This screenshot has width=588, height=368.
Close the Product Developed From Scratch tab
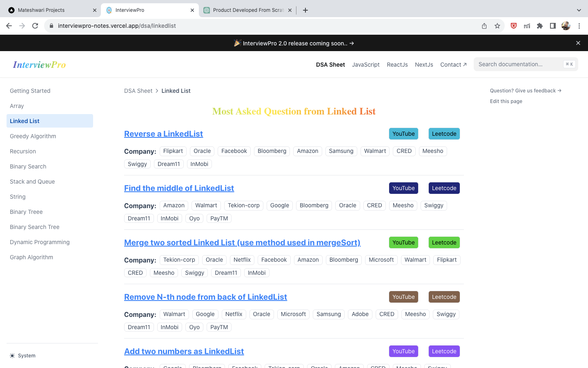[290, 10]
